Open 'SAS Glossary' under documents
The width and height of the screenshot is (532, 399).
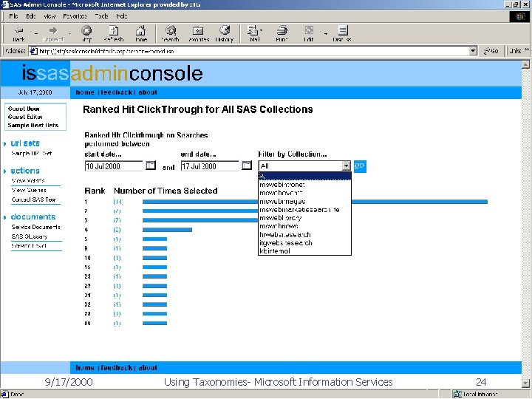coord(30,236)
